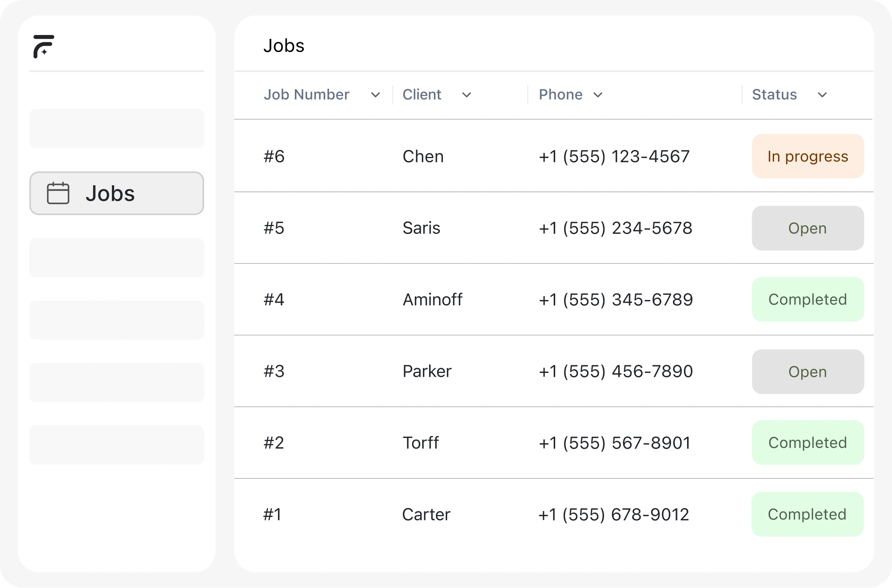Open the Phone column dropdown chevron
The image size is (892, 588).
click(x=597, y=95)
